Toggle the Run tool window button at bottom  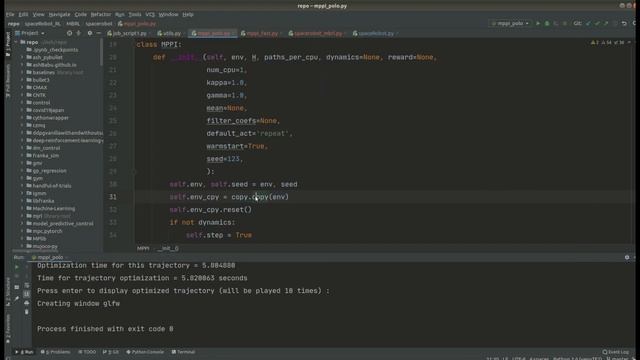pos(24,352)
